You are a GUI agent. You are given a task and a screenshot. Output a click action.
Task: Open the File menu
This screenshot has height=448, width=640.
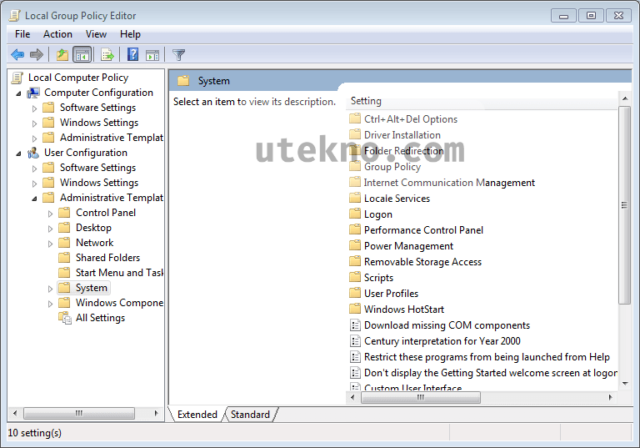tap(22, 34)
